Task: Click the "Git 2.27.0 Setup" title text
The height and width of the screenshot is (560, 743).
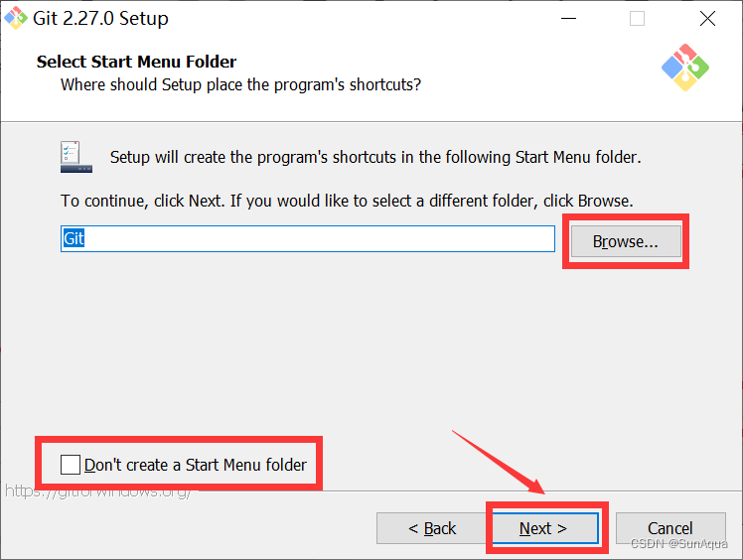Action: [x=100, y=18]
